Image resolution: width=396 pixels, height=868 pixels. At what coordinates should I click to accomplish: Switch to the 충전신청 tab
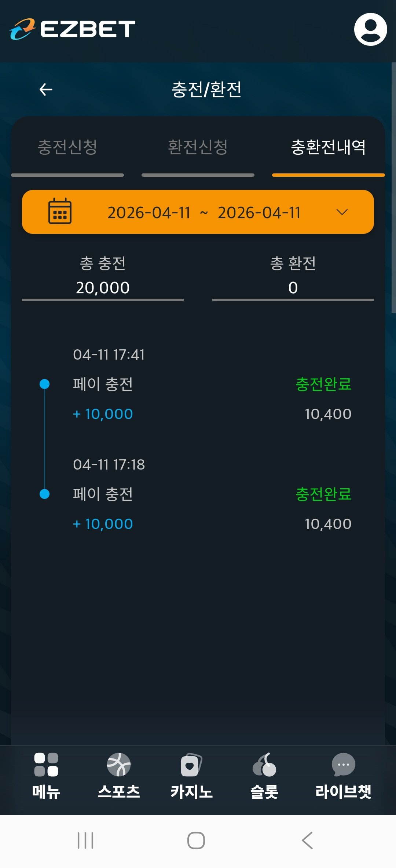(67, 147)
